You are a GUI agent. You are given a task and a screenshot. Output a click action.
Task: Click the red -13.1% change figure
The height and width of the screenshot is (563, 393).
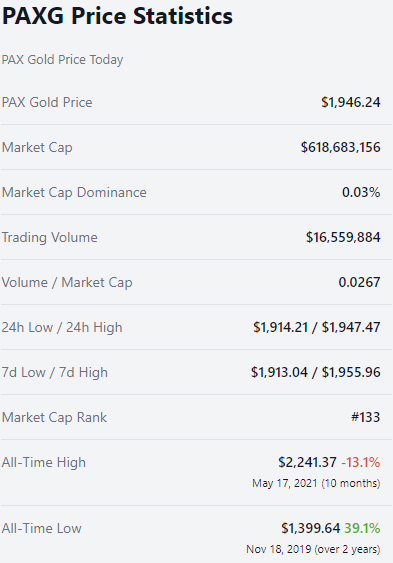[x=361, y=462]
